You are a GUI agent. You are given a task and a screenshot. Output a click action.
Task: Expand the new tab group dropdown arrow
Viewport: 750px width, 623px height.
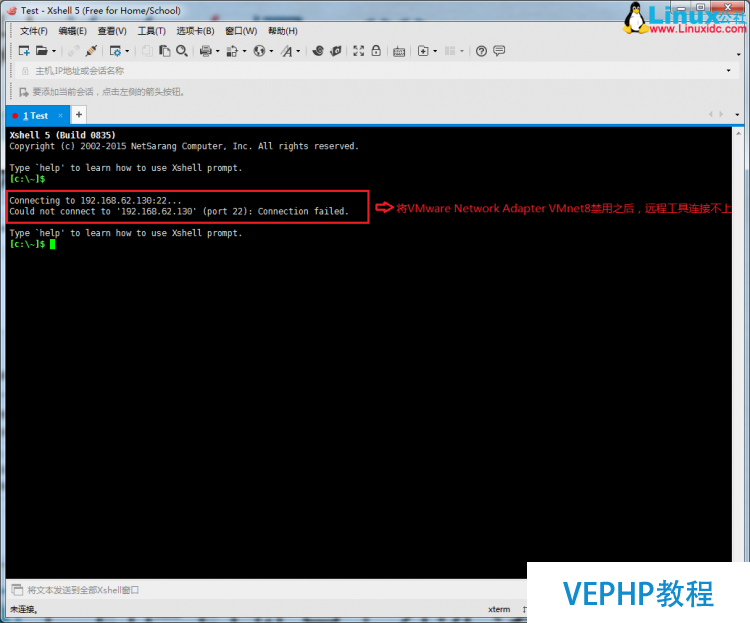(435, 51)
